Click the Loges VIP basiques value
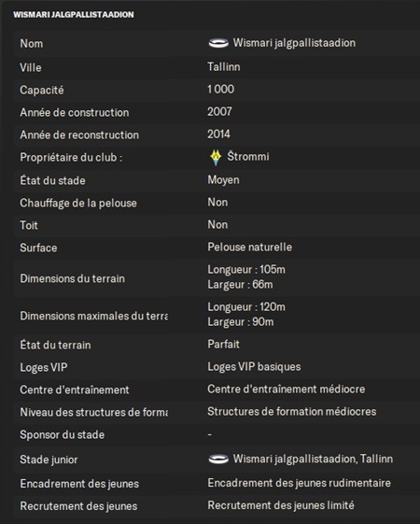420x524 pixels. [x=254, y=367]
